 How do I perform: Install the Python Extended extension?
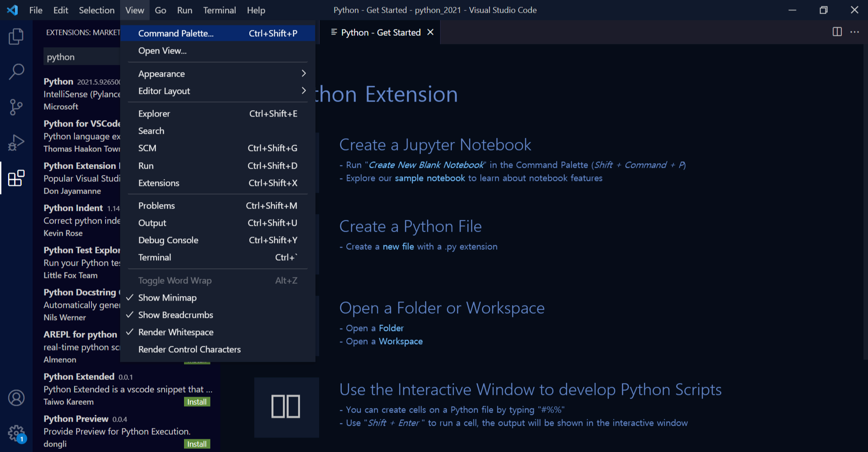[197, 402]
